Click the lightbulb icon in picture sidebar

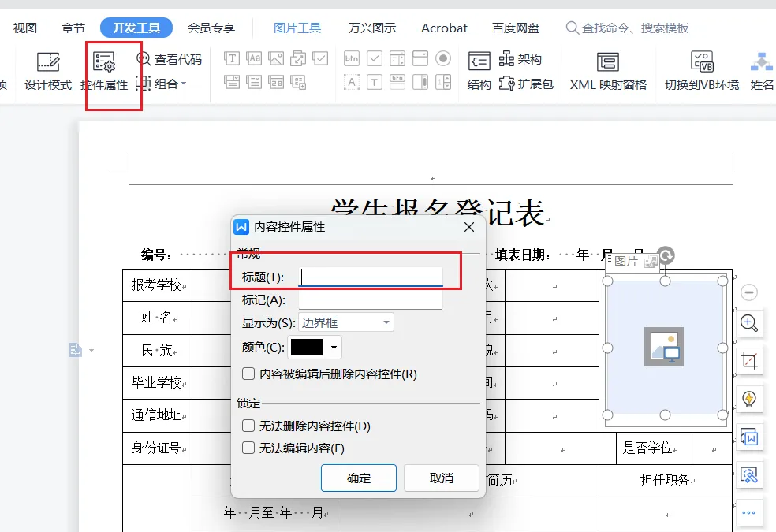[748, 399]
